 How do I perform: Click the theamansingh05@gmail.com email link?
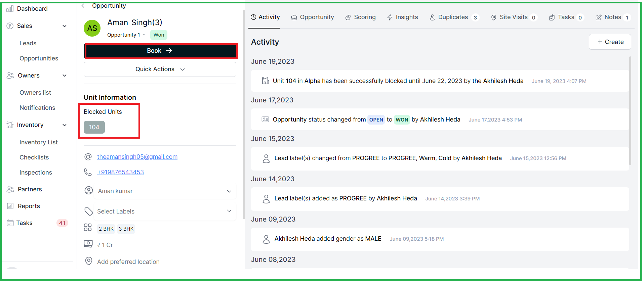pos(137,157)
